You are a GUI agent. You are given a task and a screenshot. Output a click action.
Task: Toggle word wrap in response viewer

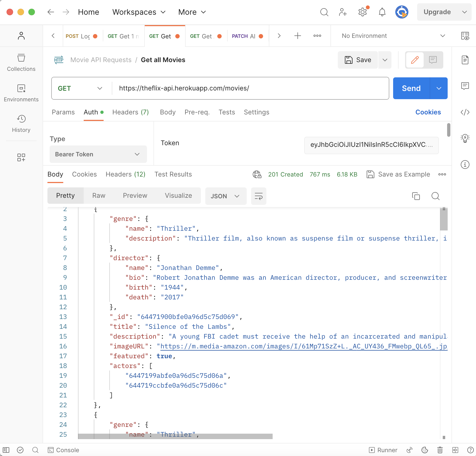(258, 196)
